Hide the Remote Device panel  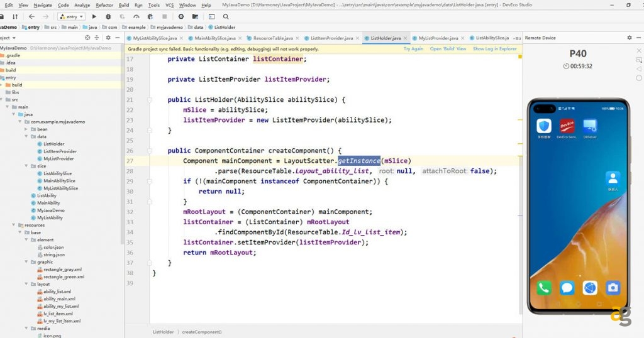click(x=639, y=38)
